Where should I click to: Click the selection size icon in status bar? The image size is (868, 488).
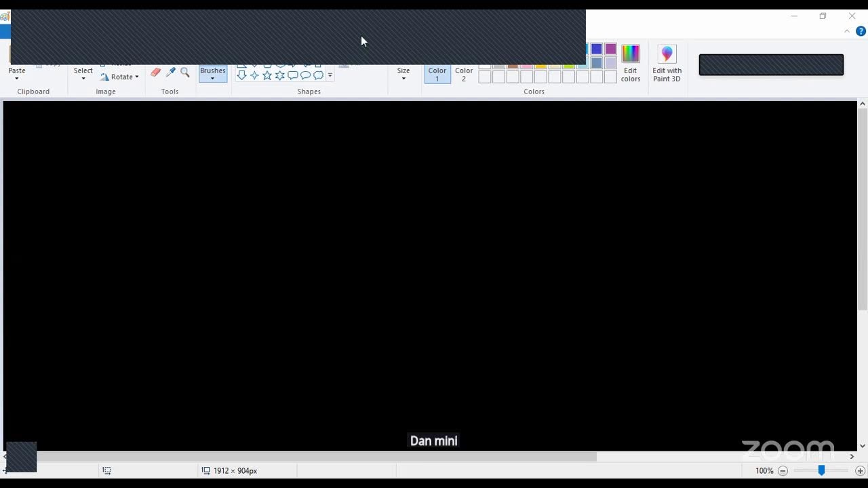[x=106, y=470]
